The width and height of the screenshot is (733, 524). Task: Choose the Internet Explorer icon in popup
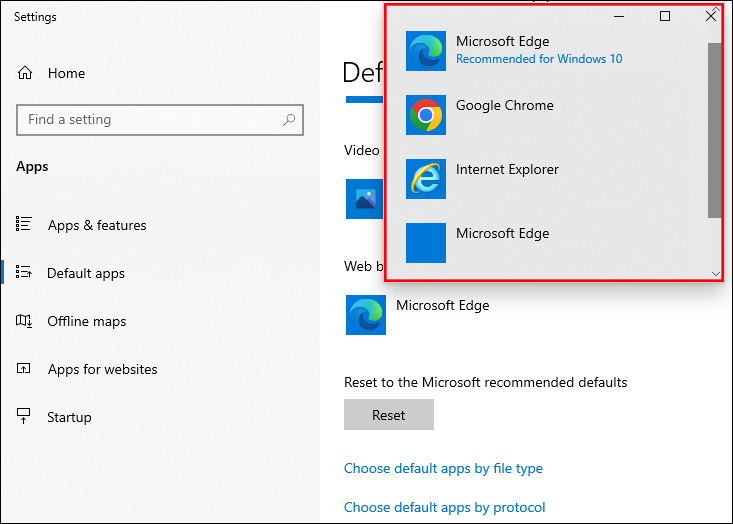(x=426, y=179)
